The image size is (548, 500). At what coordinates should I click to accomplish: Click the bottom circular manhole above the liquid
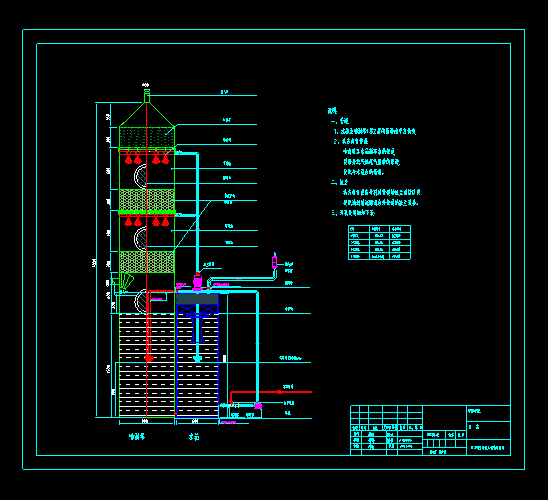pos(141,301)
